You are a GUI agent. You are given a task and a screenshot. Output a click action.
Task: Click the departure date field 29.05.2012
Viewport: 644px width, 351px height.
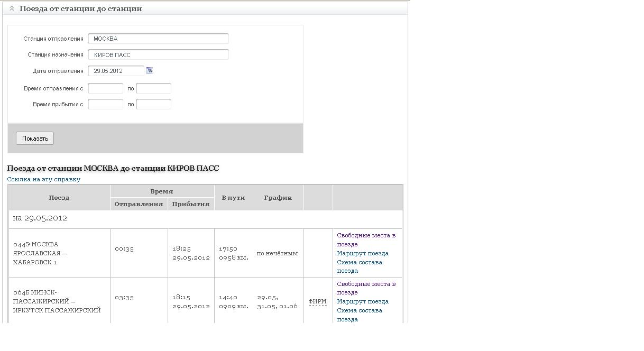coord(116,71)
